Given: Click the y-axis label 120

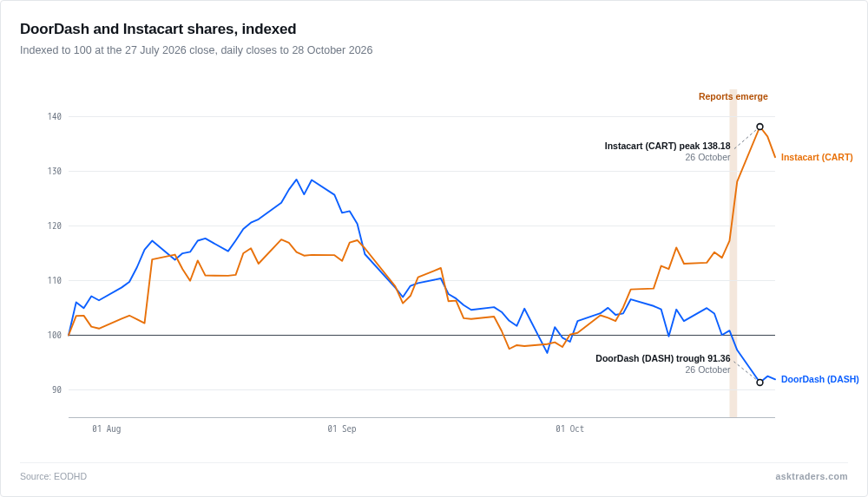Looking at the screenshot, I should 54,226.
